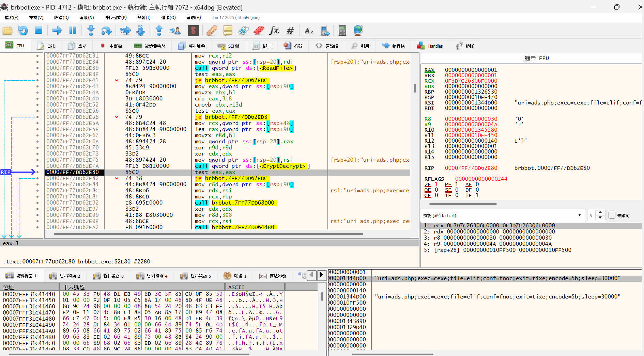Toggle the ZF flag value
Viewport: 644px width, 356px height.
436,184
